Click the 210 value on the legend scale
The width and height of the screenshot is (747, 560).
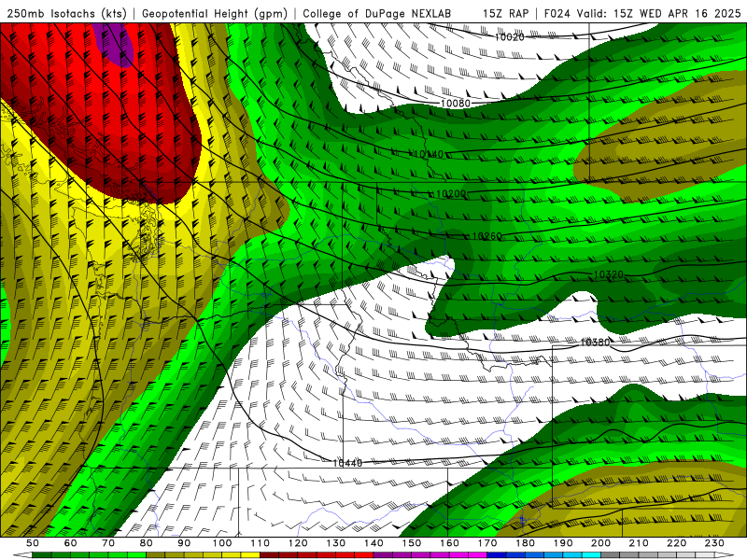click(x=639, y=543)
